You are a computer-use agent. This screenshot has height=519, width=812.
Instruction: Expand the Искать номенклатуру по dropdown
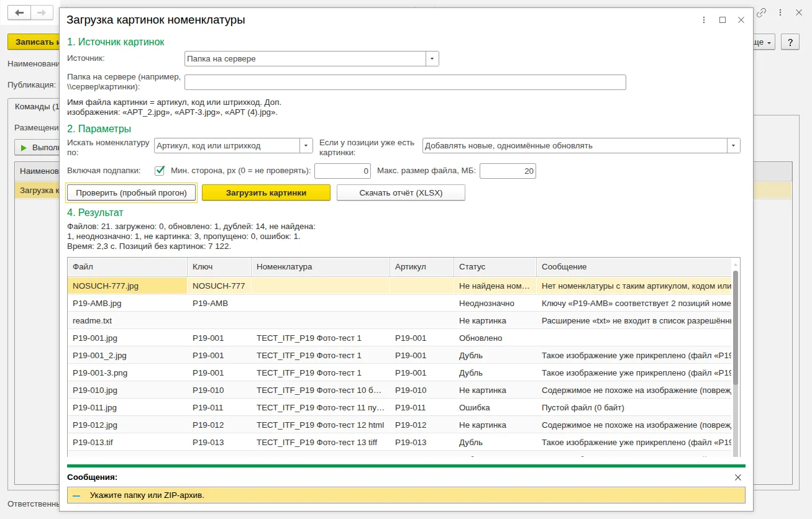click(x=306, y=146)
